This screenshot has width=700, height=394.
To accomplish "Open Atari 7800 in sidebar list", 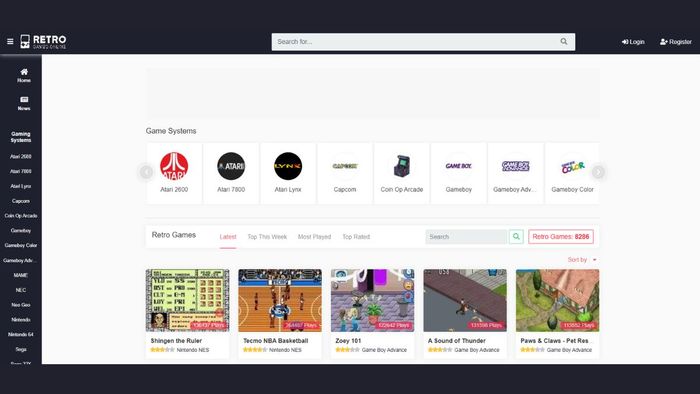I will click(21, 171).
